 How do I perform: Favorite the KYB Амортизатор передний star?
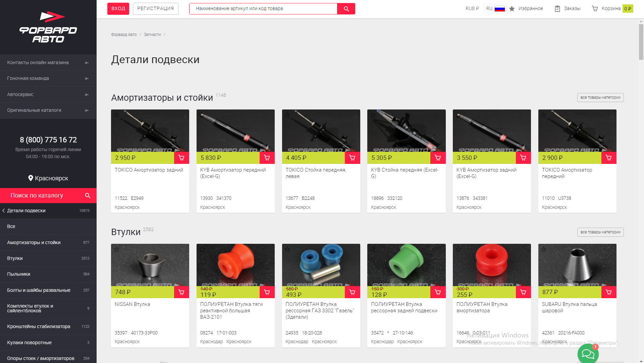[202, 115]
